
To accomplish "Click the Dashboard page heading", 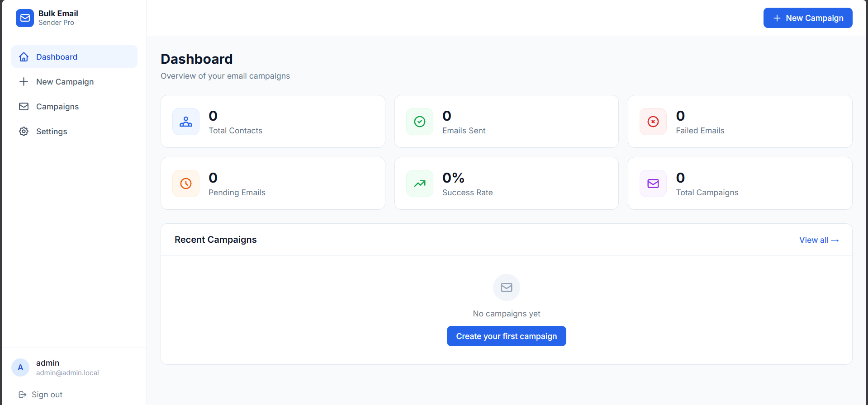I will click(197, 59).
